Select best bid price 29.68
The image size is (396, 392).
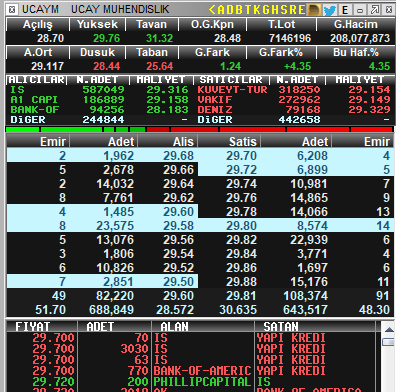coord(178,156)
